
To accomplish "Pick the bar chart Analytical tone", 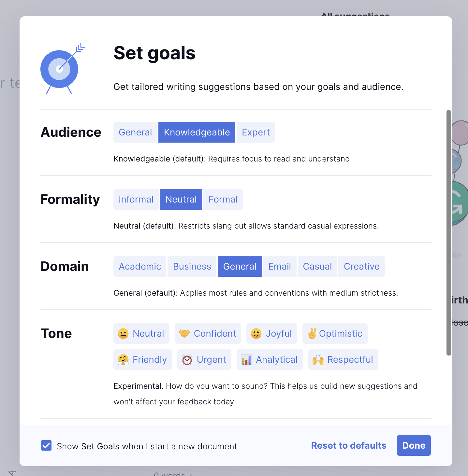I will tap(270, 359).
